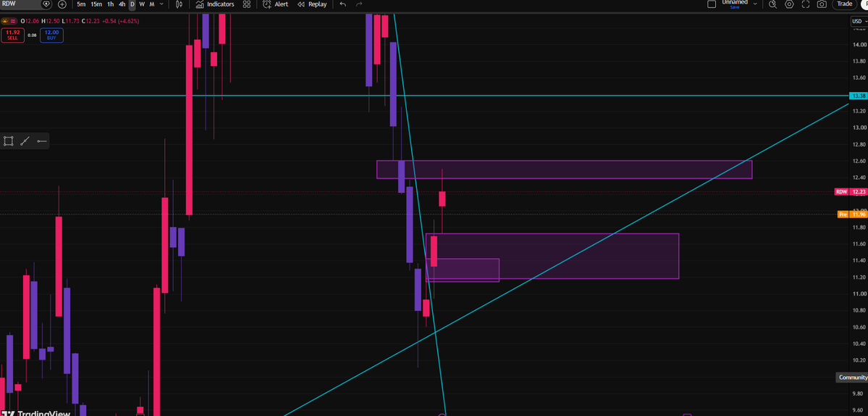
Task: Open the layout setup square icon
Action: click(x=712, y=4)
